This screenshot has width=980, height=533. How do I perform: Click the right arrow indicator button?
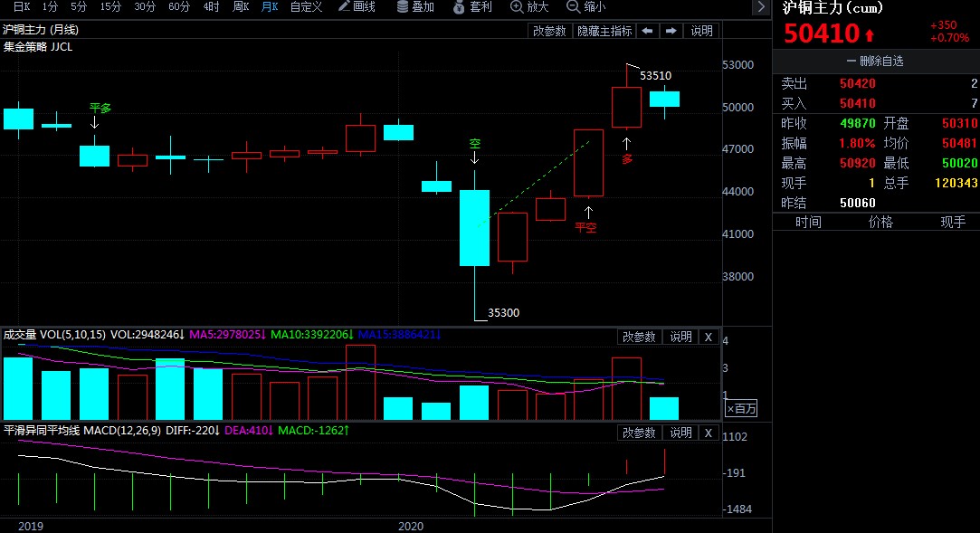[x=671, y=31]
